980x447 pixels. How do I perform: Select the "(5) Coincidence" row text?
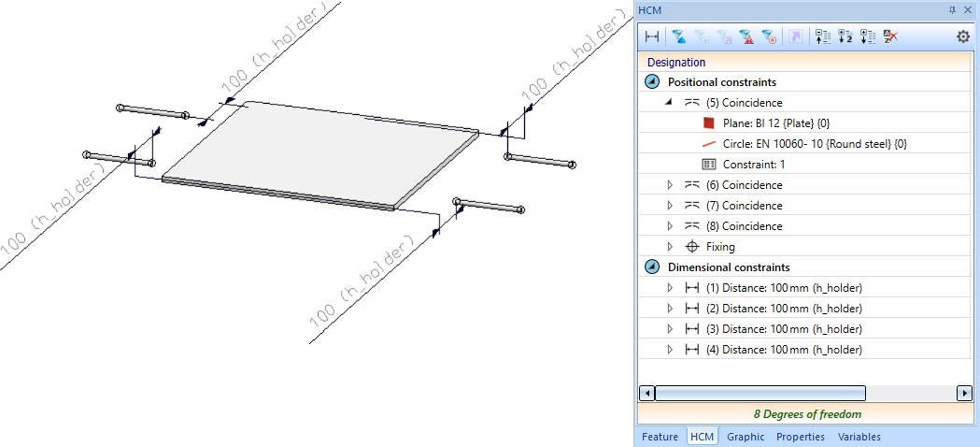pos(744,102)
